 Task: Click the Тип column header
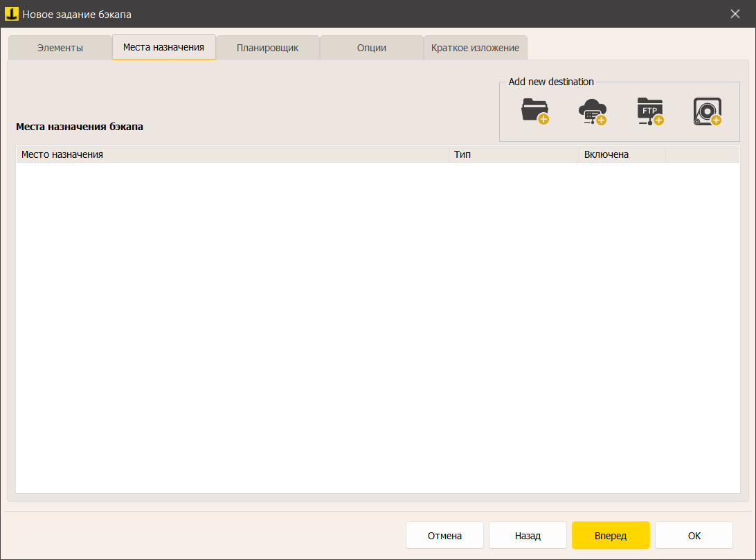[514, 154]
